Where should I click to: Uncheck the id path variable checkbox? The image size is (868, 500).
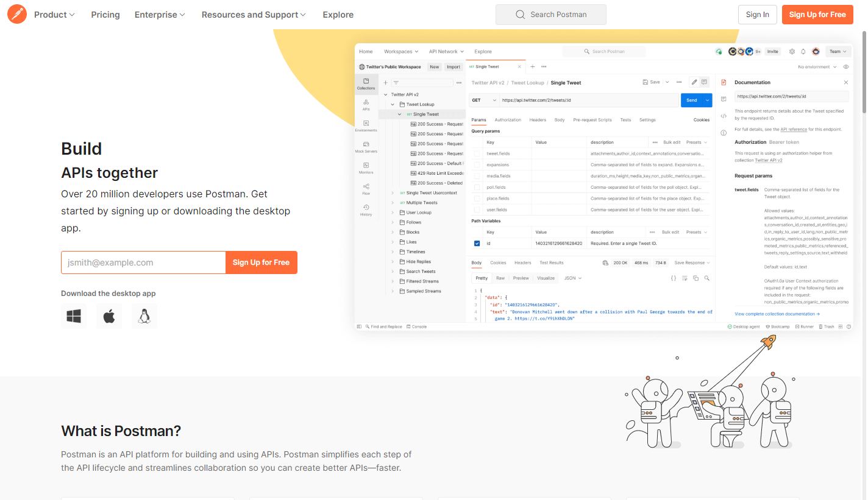click(477, 244)
